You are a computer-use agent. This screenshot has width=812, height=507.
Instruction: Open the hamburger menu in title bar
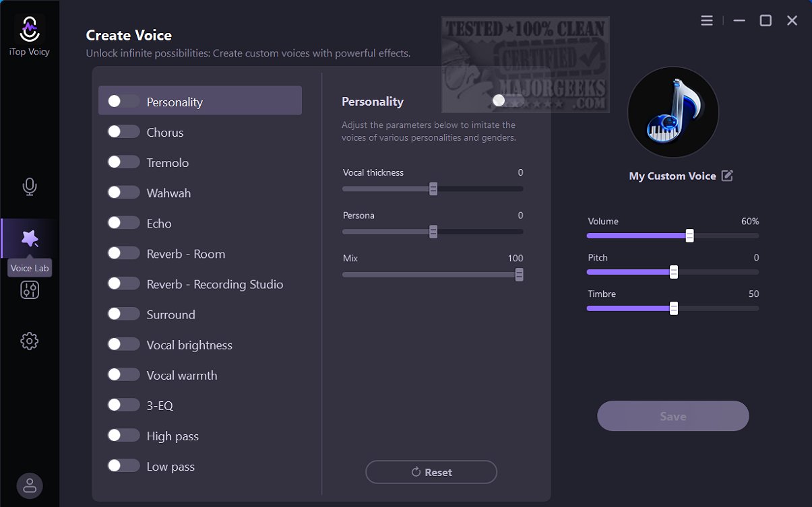[x=707, y=21]
